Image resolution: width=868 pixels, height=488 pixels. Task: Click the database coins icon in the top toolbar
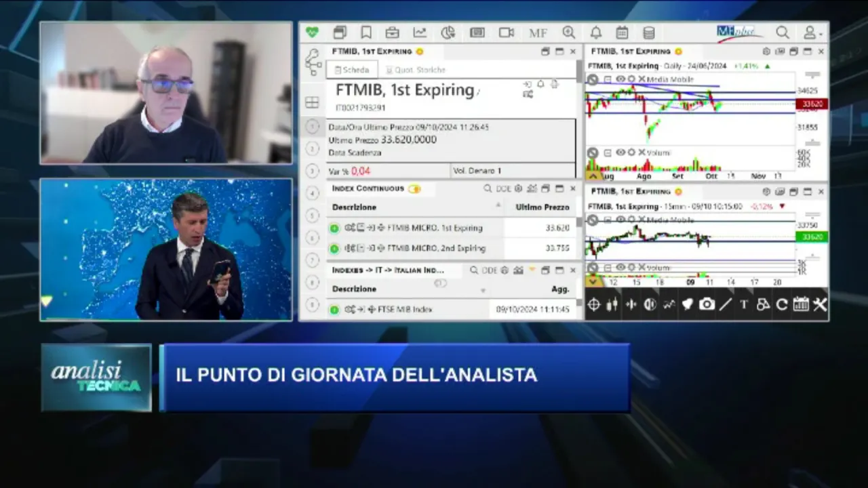tap(649, 33)
